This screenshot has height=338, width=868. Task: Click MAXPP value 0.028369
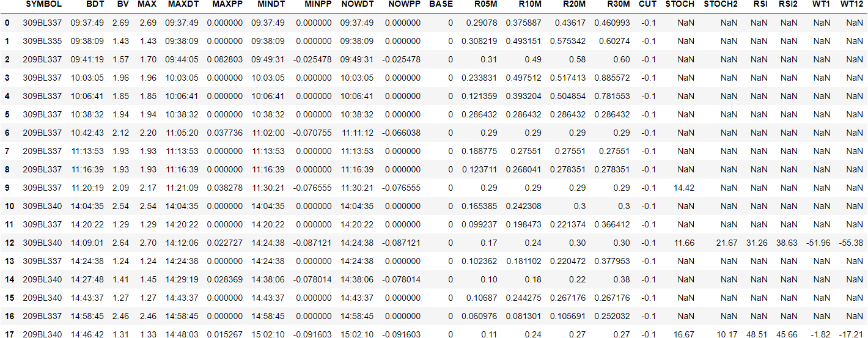tap(224, 279)
